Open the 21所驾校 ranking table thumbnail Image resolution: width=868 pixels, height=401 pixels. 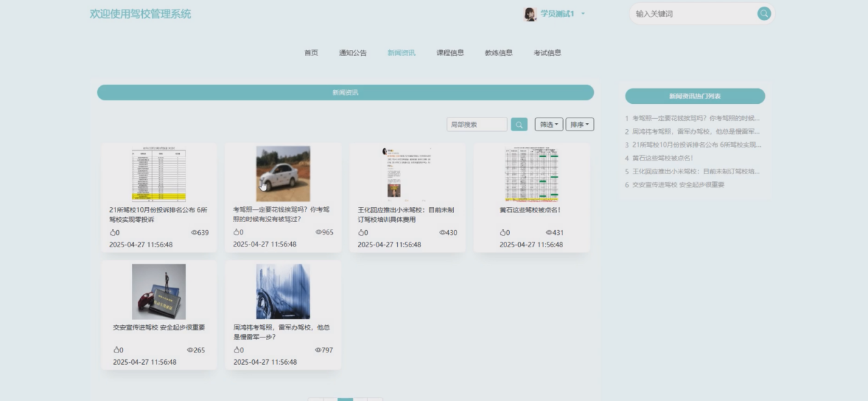159,174
